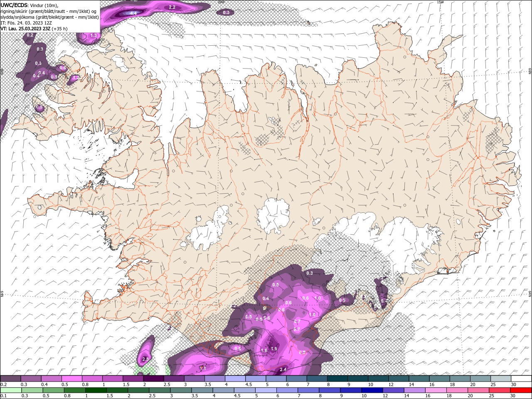
Task: Select the dark purple upper swatch between 2 and 2.5
Action: pyautogui.click(x=153, y=379)
